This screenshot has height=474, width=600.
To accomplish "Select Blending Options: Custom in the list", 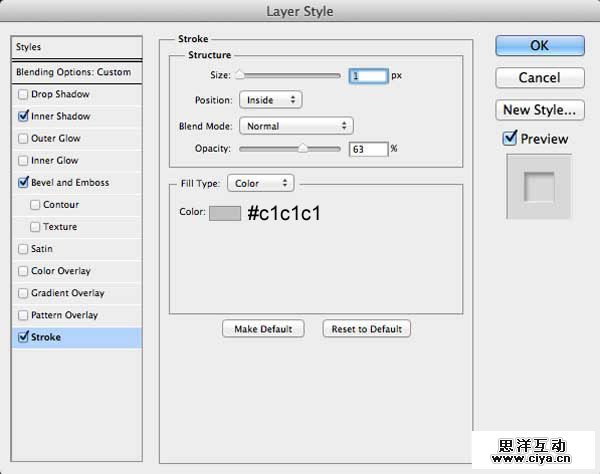I will coord(74,72).
